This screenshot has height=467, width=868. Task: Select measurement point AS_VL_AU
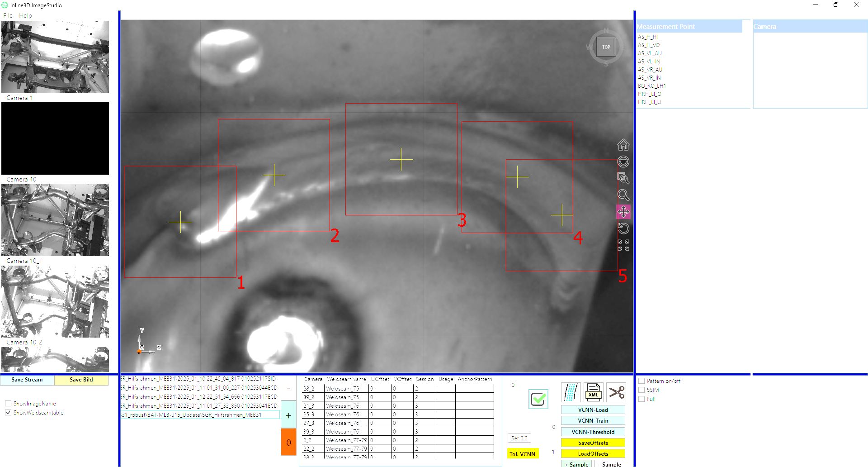(x=650, y=53)
